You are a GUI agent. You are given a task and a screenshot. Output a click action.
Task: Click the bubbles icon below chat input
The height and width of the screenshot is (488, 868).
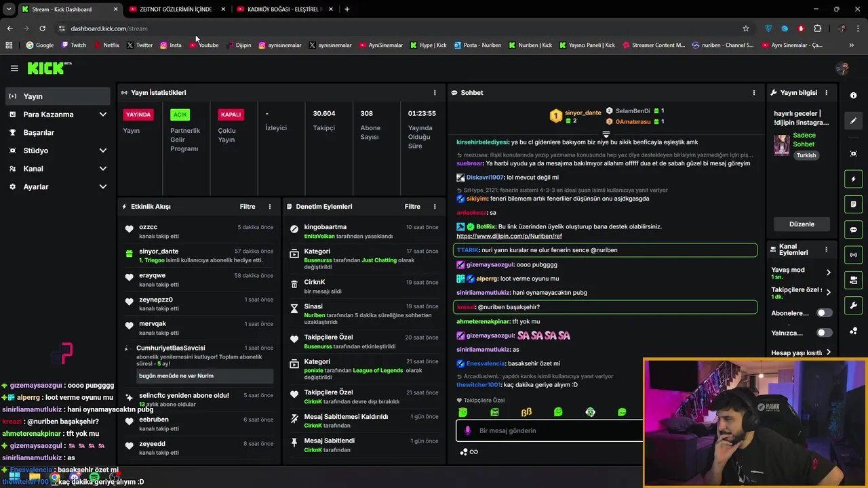click(464, 452)
